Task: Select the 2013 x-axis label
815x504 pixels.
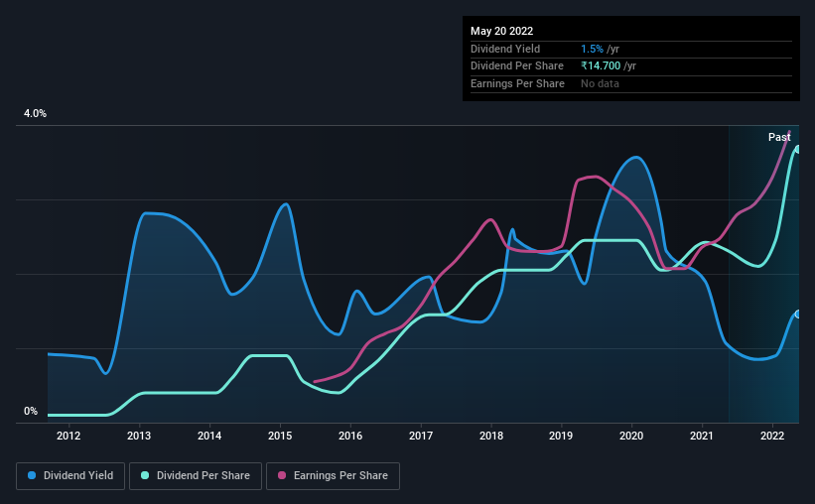Action: tap(139, 436)
